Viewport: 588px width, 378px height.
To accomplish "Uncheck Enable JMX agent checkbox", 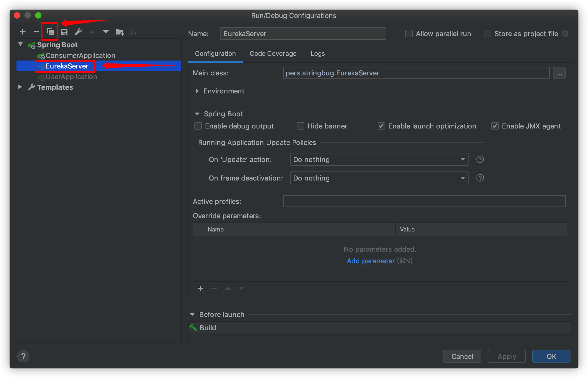I will pos(495,126).
